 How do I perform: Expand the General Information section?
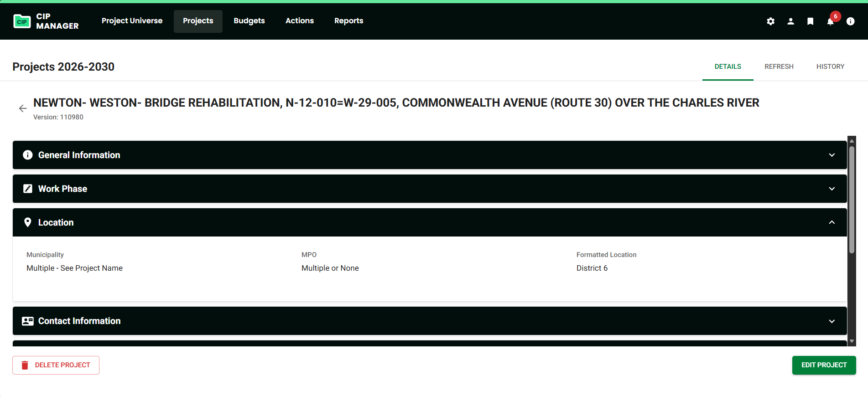pos(832,155)
